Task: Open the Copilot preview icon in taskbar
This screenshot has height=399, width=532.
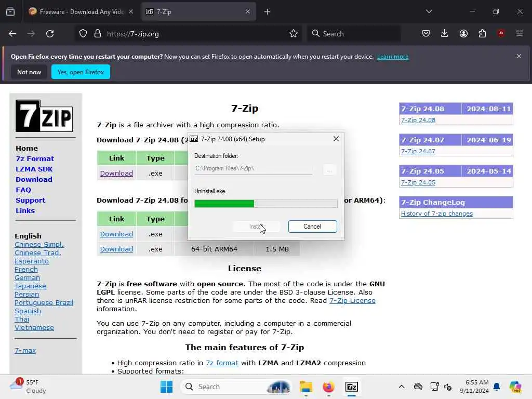Action: (515, 387)
